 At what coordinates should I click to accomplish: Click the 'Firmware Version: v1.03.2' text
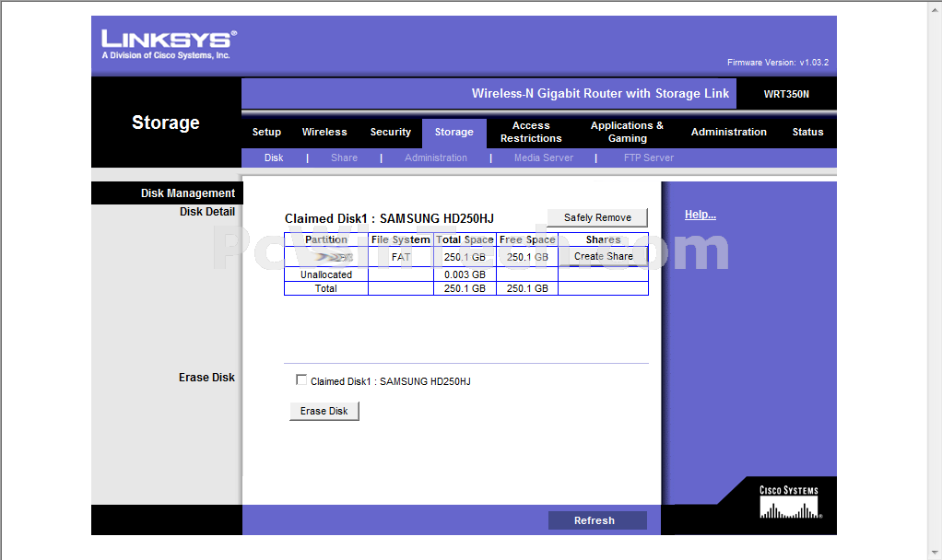[777, 63]
